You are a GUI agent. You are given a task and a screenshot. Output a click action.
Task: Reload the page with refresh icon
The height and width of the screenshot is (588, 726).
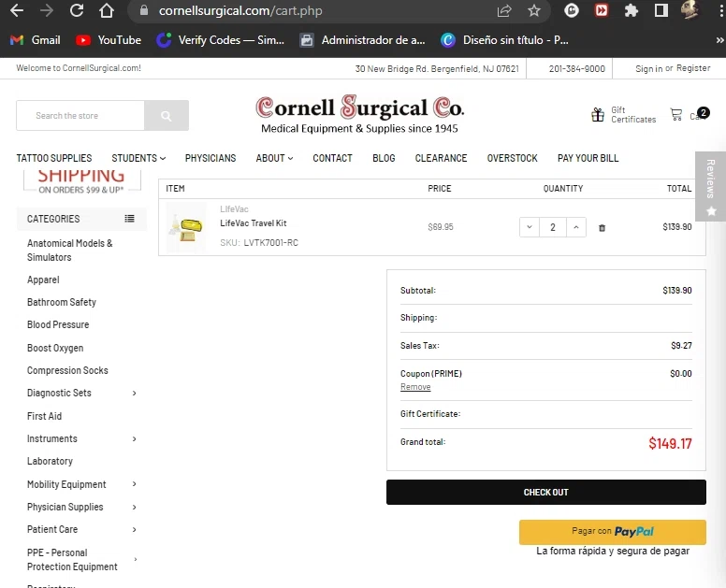[x=77, y=10]
